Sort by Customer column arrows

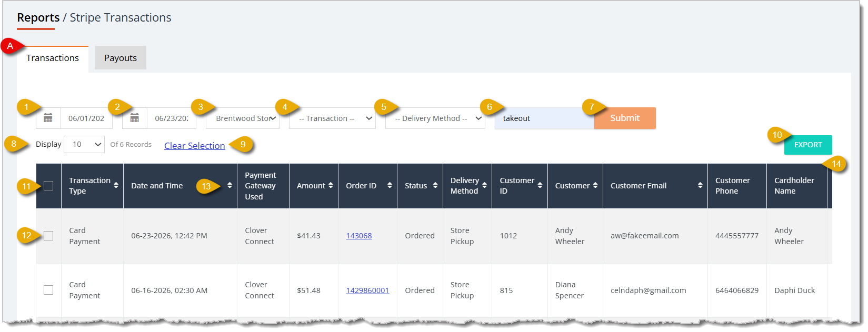click(x=595, y=185)
